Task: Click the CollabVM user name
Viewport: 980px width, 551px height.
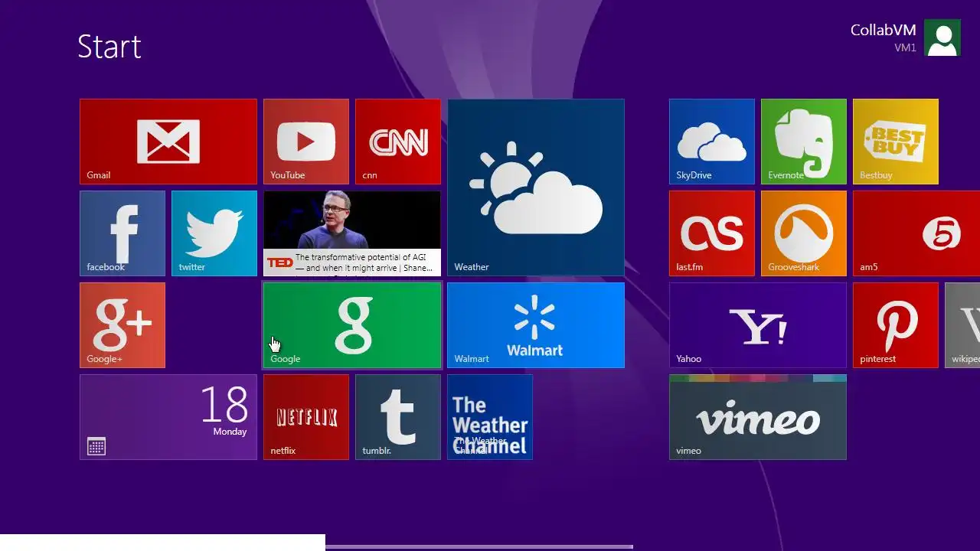Action: pyautogui.click(x=884, y=30)
